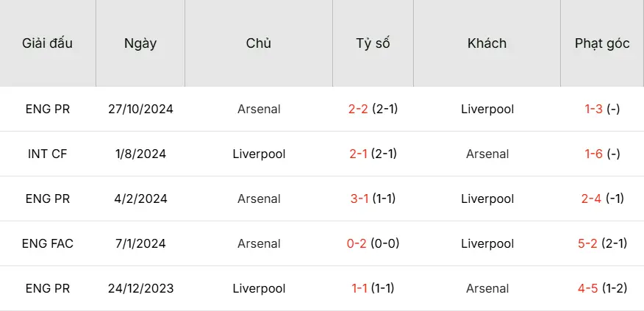Viewport: 644px width, 311px height.
Task: Click the 7/1/2024 match date
Action: point(140,243)
